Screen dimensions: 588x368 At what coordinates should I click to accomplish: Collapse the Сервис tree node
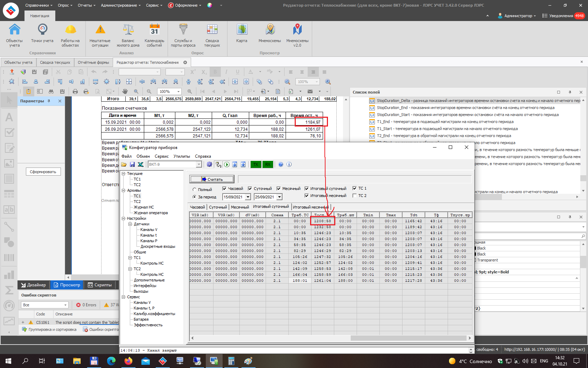(124, 297)
